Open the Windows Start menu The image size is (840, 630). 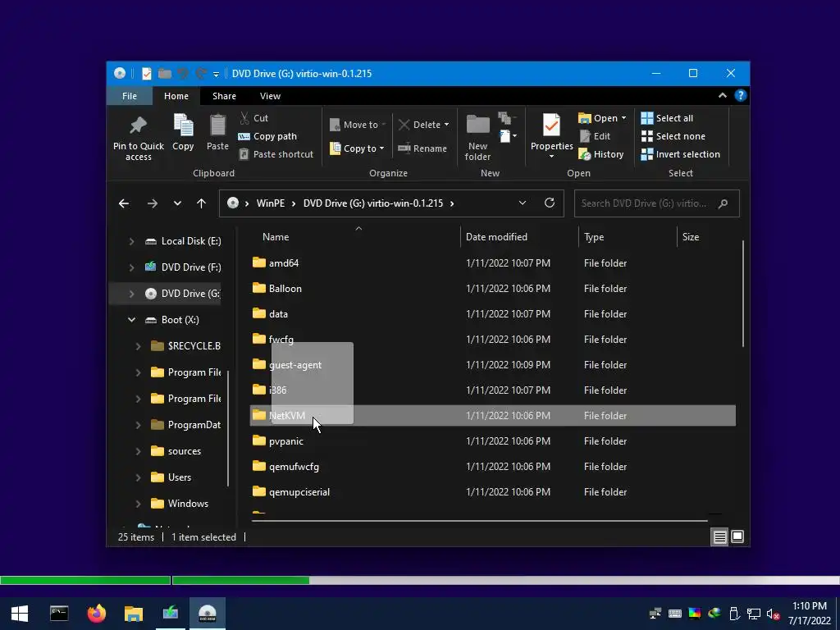(20, 614)
